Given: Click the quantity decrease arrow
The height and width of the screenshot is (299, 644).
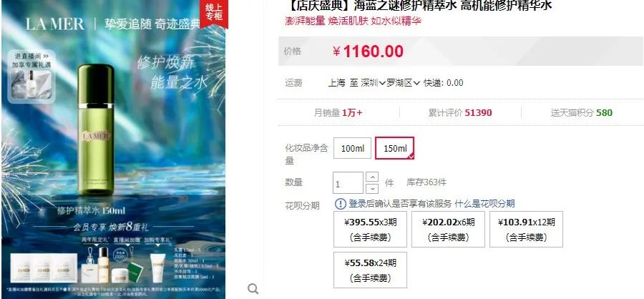Looking at the screenshot, I should [372, 189].
